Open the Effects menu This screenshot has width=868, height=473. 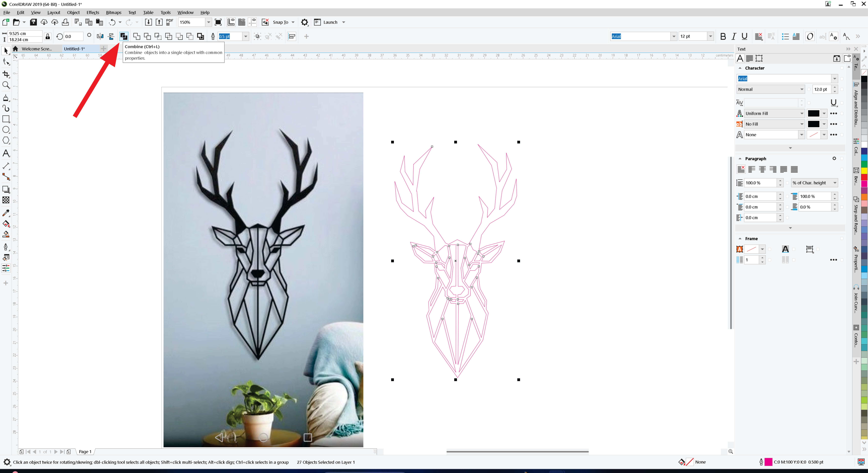pos(93,12)
